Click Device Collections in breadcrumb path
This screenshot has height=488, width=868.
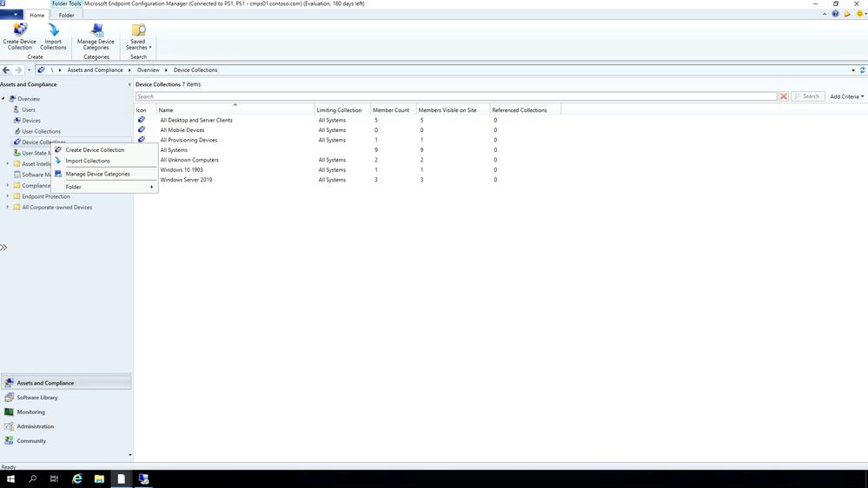pyautogui.click(x=195, y=70)
